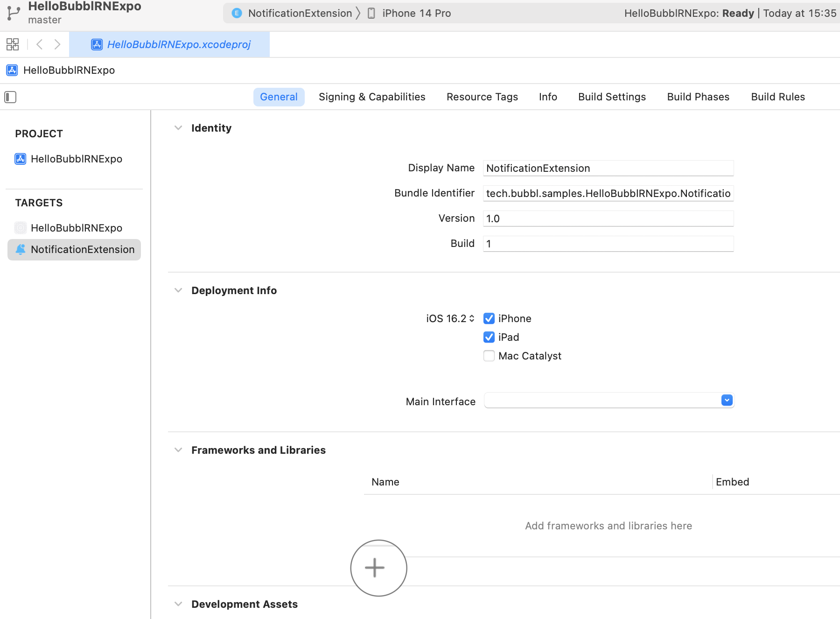Click the NotificationExtension bell target icon
Image resolution: width=840 pixels, height=619 pixels.
coord(21,249)
